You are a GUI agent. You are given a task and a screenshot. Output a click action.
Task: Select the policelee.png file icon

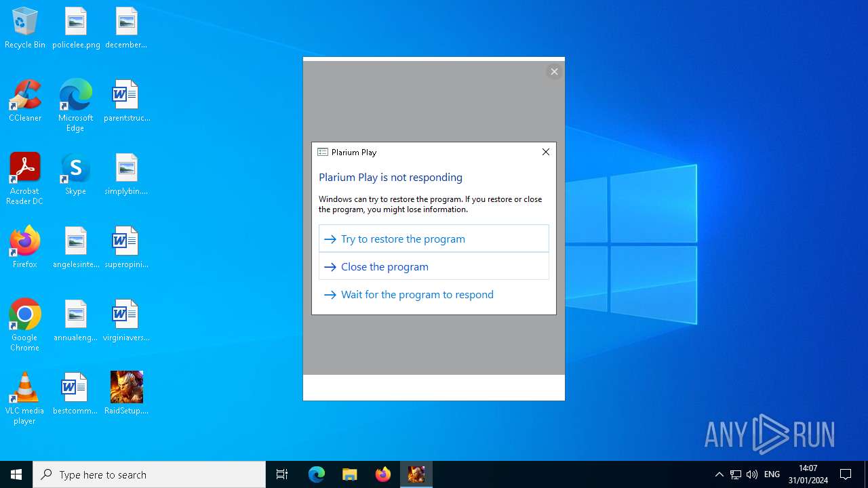pyautogui.click(x=76, y=28)
